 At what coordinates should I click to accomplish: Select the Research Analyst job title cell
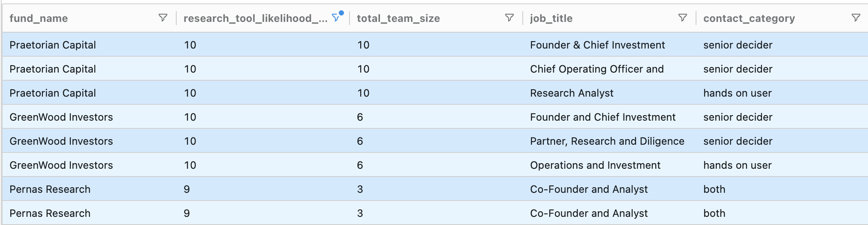pyautogui.click(x=572, y=93)
